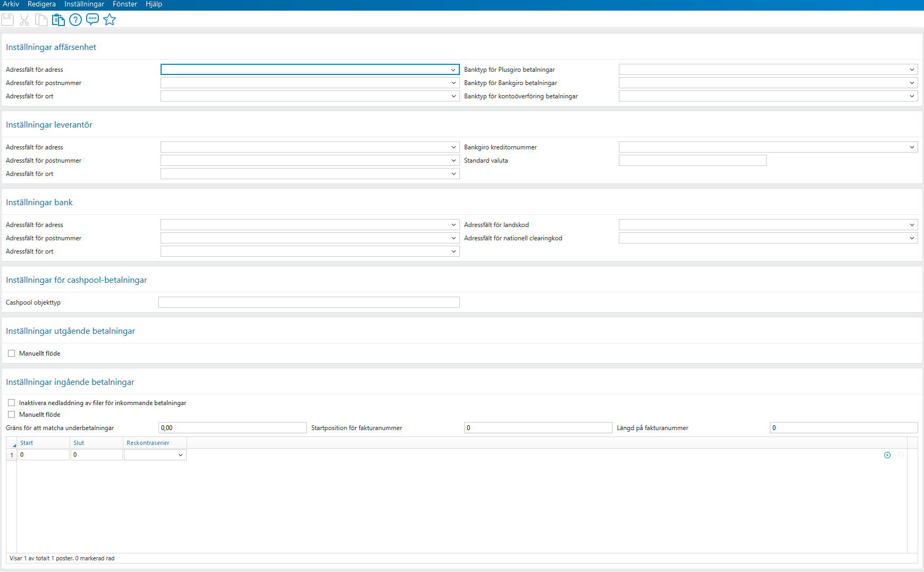This screenshot has width=924, height=572.
Task: Click the Start column header
Action: tap(27, 442)
